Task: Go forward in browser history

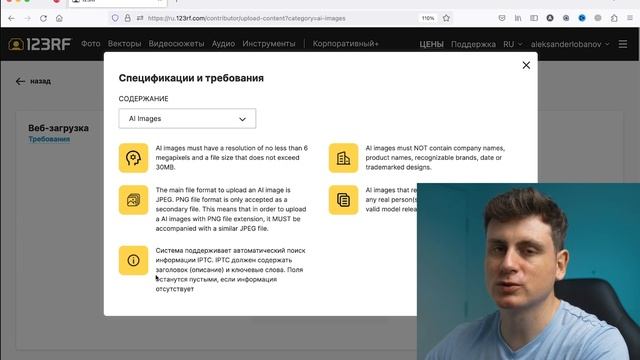Action: (x=27, y=18)
